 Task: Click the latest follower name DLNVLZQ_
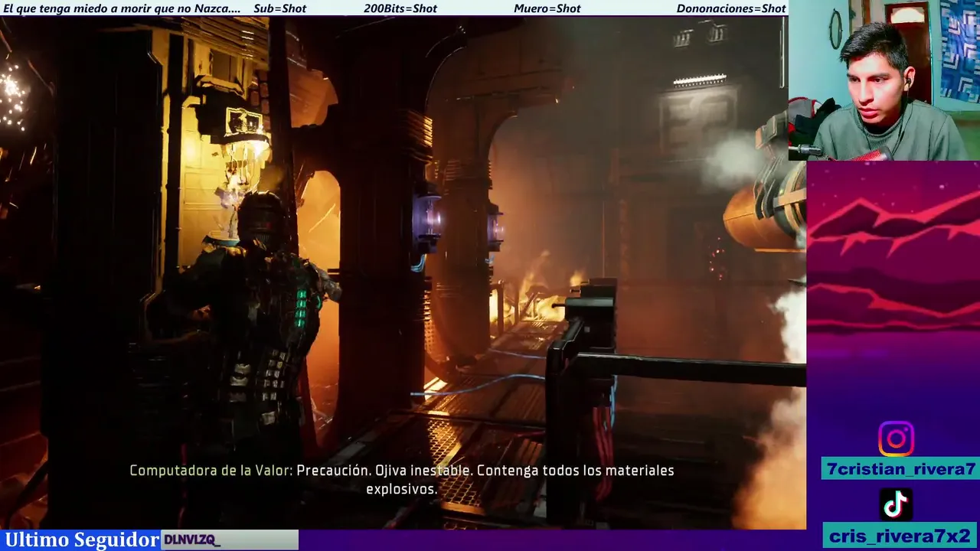click(x=192, y=540)
